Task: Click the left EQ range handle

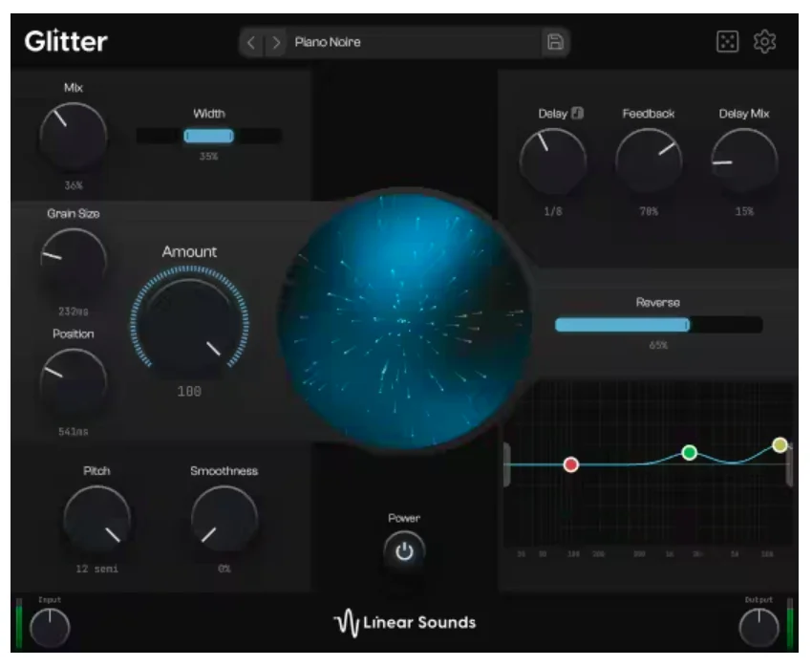Action: click(507, 464)
